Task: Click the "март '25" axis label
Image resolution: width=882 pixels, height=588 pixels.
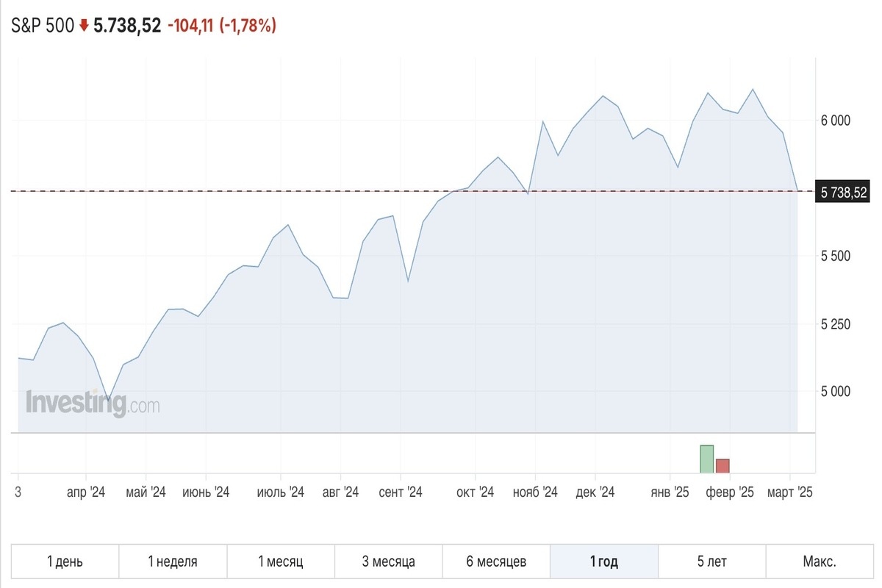Action: 790,492
